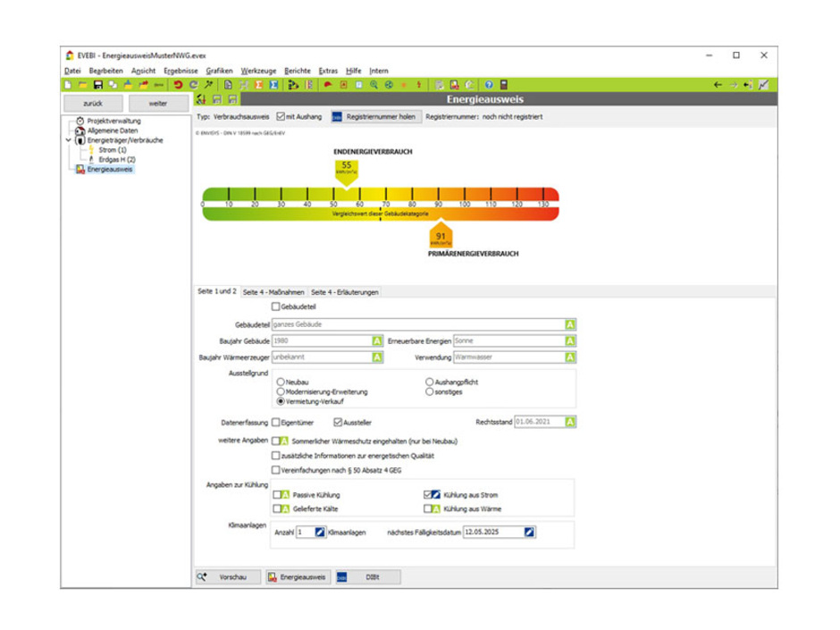Screen dimensions: 840x630
Task: Click the chart graph icon at far right
Action: coord(763,85)
